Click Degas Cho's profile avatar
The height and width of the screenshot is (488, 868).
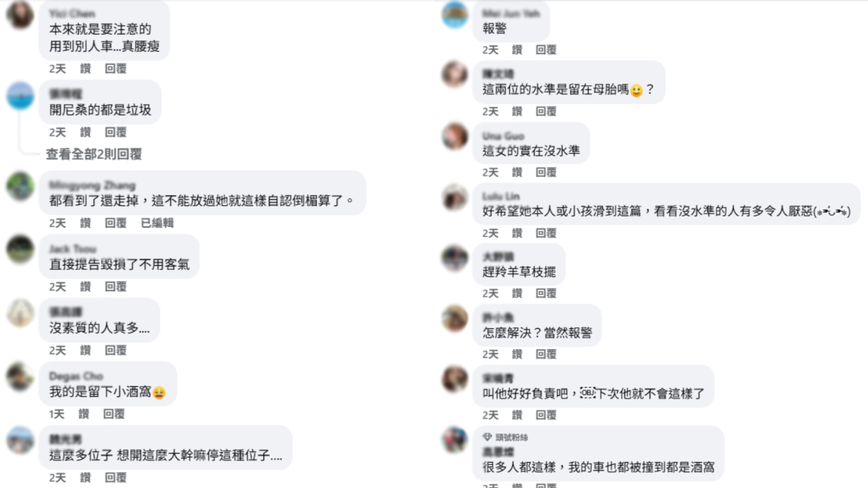pyautogui.click(x=20, y=377)
